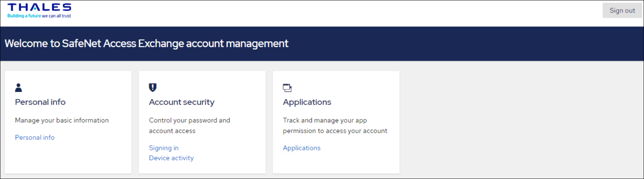Select the Personal info card heading
Image resolution: width=644 pixels, height=179 pixels.
pos(40,102)
